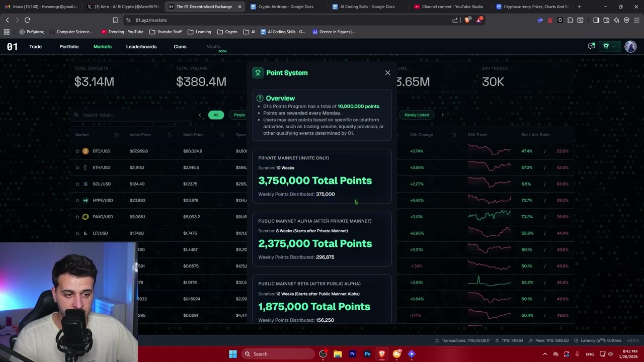Launch Photoshop from the taskbar

pyautogui.click(x=367, y=354)
